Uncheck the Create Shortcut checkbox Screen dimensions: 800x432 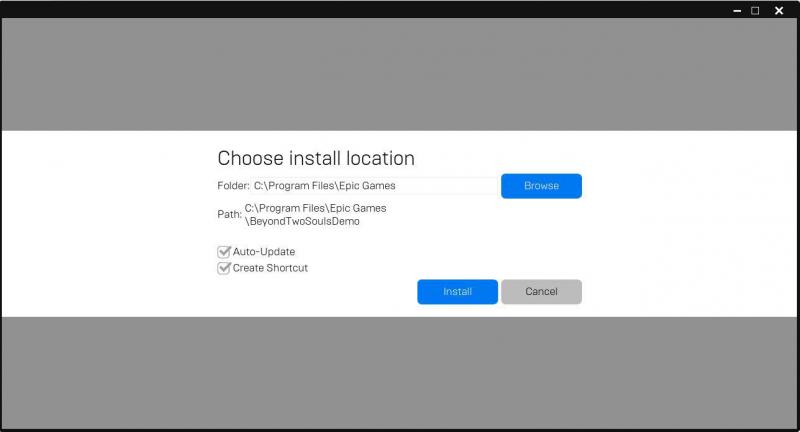point(224,268)
